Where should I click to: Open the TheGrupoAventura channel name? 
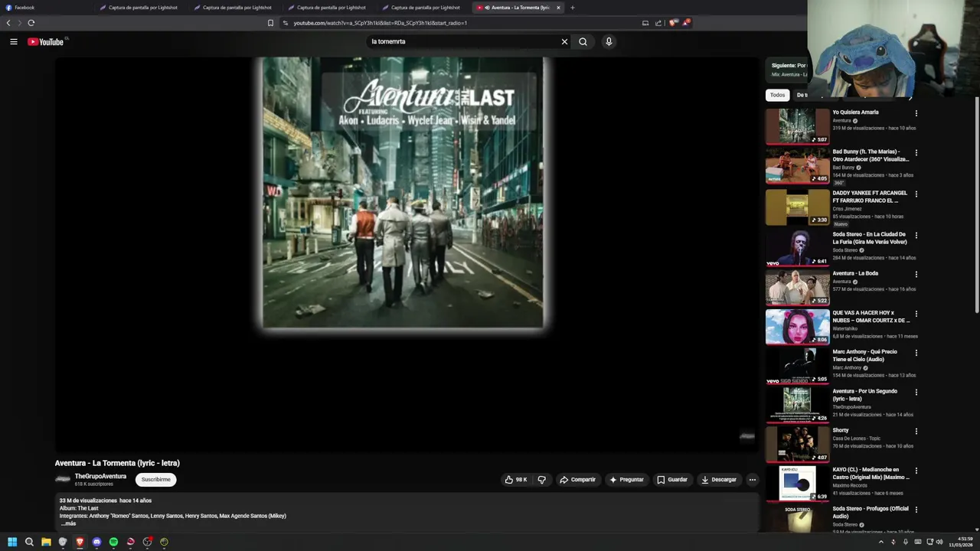coord(100,476)
